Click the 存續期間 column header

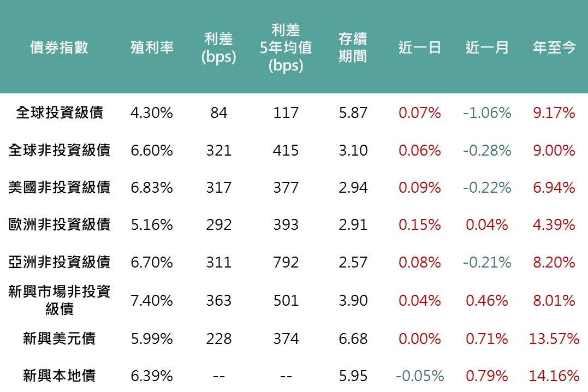tap(353, 47)
